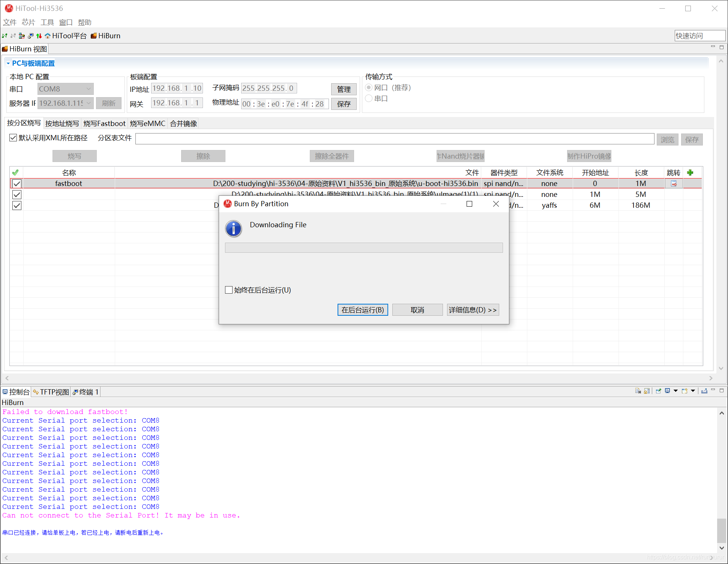The height and width of the screenshot is (564, 728).
Task: Click the fastboot row jump icon
Action: pos(674,183)
